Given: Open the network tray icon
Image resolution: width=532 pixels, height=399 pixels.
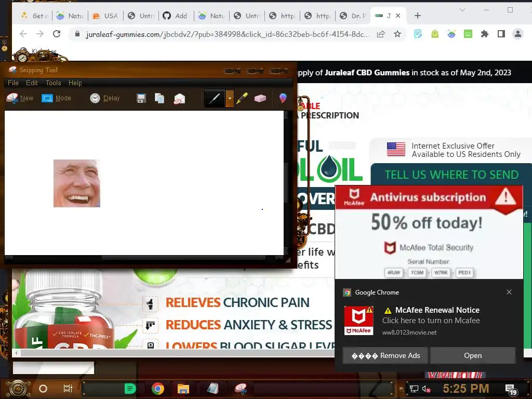Looking at the screenshot, I should pyautogui.click(x=414, y=389).
